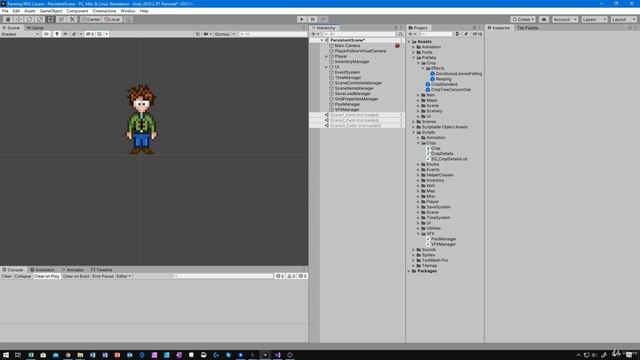
Task: Toggle scene lighting button
Action: (57, 34)
